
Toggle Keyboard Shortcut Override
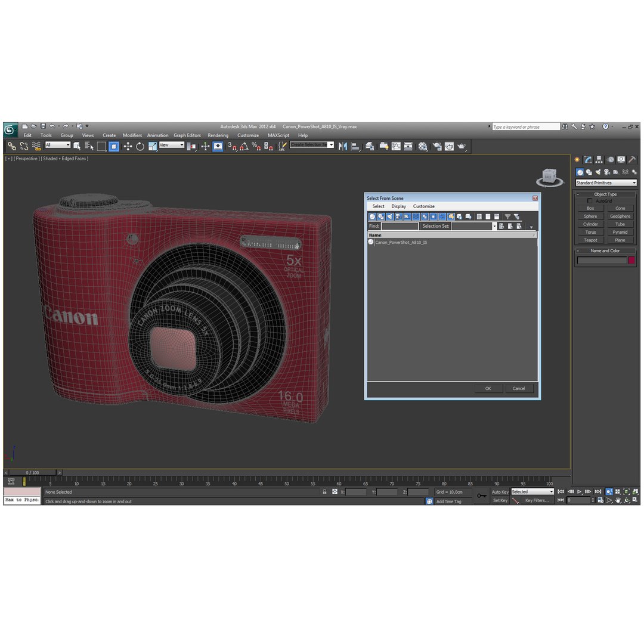pyautogui.click(x=218, y=146)
